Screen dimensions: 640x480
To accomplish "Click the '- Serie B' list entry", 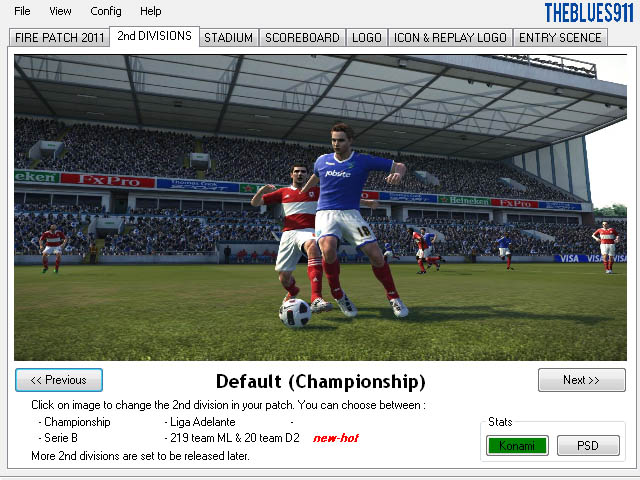I will pyautogui.click(x=58, y=438).
